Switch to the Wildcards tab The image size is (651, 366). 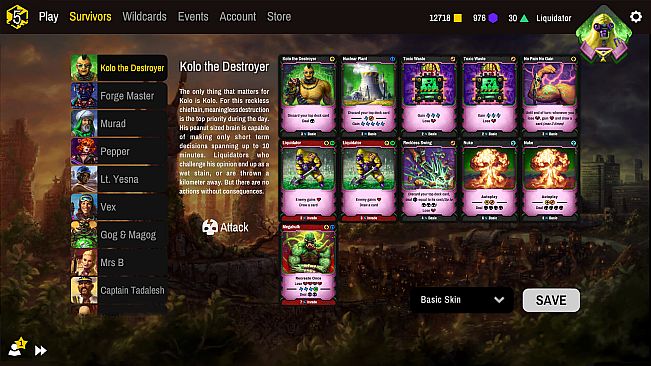[144, 17]
